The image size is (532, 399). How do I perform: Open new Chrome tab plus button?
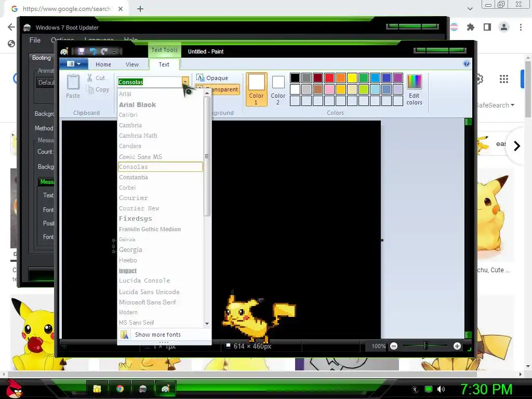140,9
